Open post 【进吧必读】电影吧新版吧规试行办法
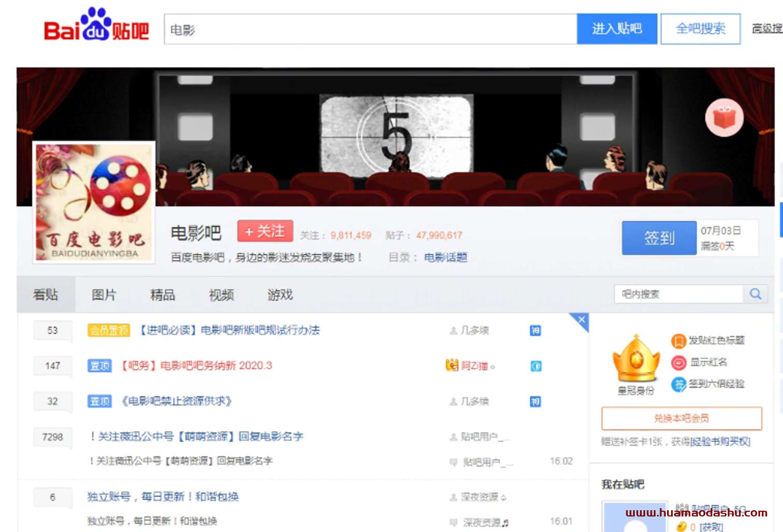Viewport: 783px width, 532px height. tap(228, 330)
